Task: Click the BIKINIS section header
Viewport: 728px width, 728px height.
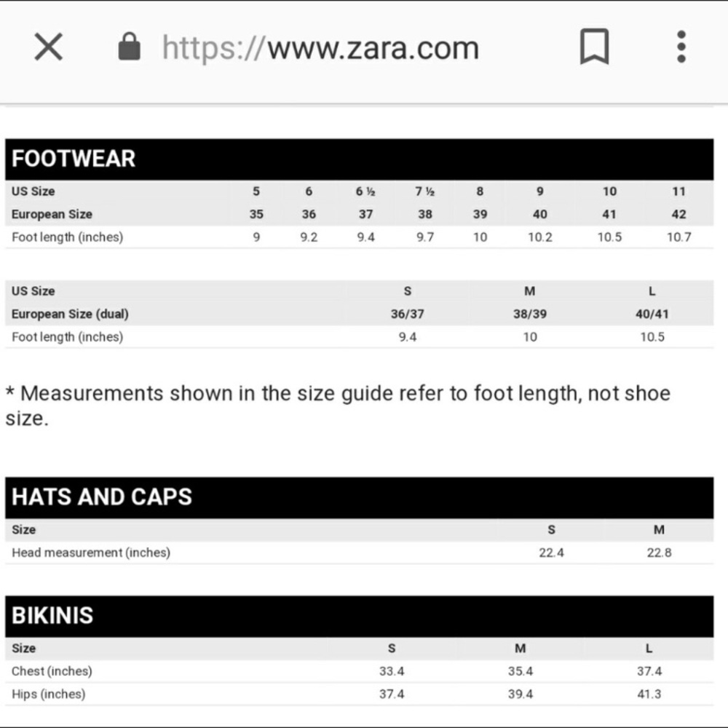Action: pos(52,616)
